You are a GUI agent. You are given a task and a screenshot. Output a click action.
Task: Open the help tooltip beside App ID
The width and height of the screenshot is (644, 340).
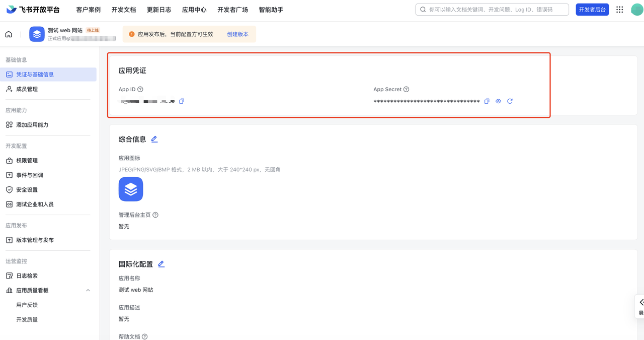tap(140, 89)
